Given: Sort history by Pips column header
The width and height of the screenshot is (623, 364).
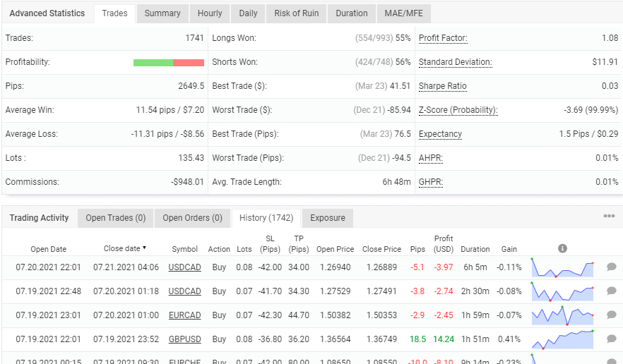Looking at the screenshot, I should point(417,249).
